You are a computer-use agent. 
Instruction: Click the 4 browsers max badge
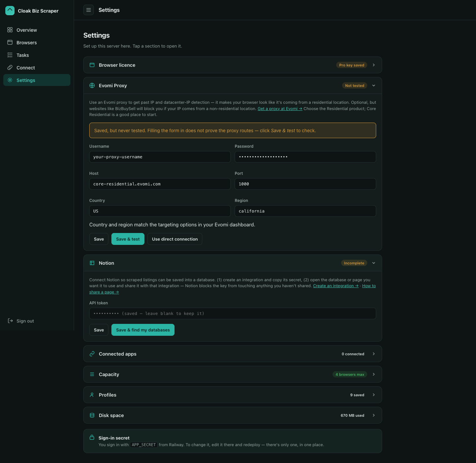coord(350,374)
